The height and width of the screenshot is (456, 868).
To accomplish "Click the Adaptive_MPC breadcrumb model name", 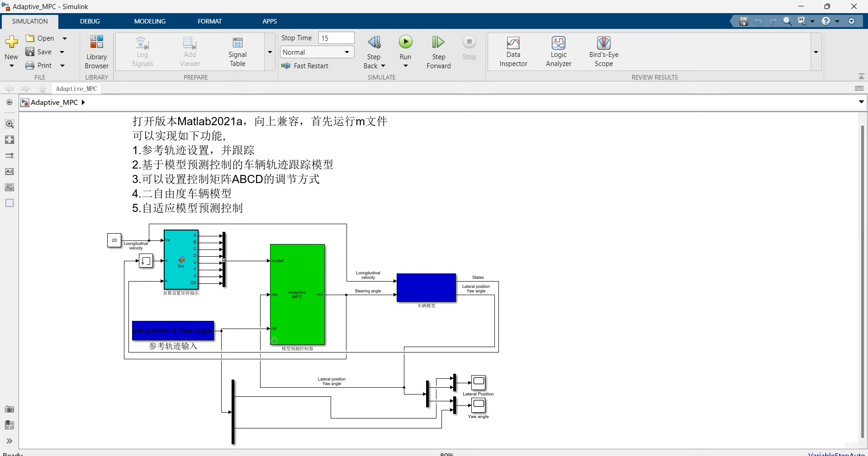I will [x=54, y=103].
